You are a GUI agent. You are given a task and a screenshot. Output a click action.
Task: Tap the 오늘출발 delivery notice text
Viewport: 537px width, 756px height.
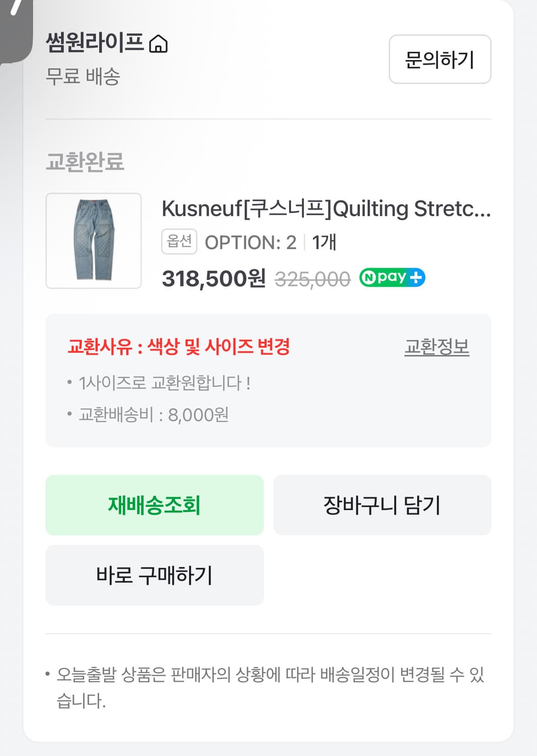coord(269,687)
